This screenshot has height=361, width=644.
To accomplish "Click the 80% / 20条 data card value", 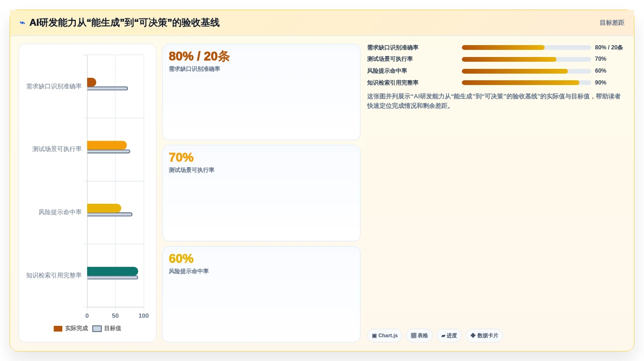I will tap(199, 57).
